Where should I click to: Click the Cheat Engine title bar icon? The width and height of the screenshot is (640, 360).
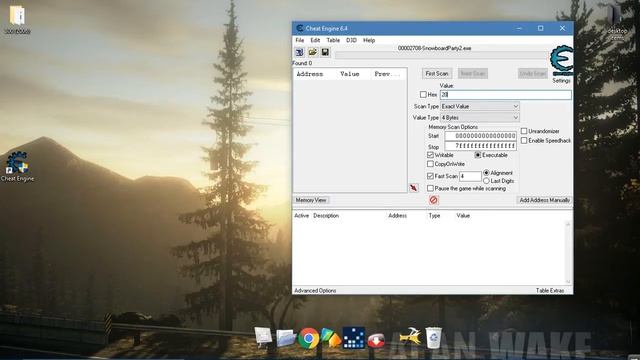(300, 28)
